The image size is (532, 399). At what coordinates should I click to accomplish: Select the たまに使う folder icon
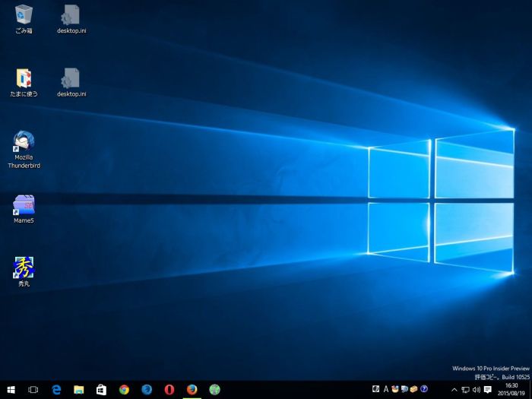point(24,78)
